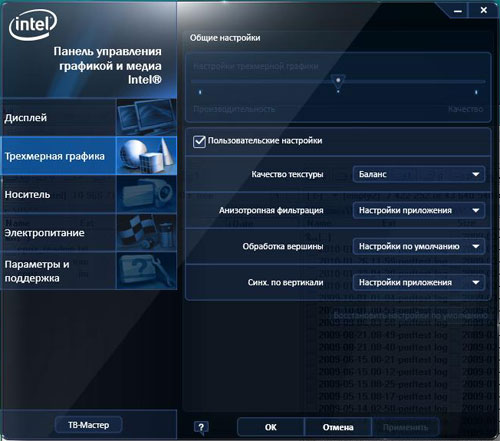This screenshot has width=500, height=441.
Task: Click the Анизотропная фильтрация label
Action: pos(271,211)
